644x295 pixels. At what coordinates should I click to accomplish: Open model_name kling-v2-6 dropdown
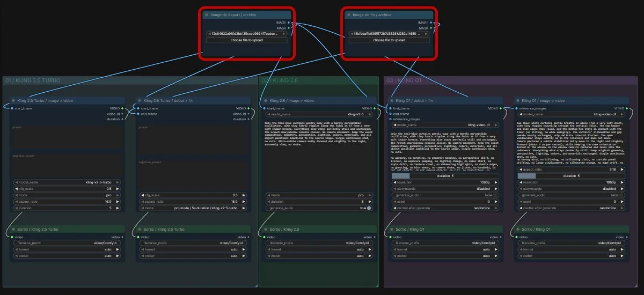click(x=320, y=114)
